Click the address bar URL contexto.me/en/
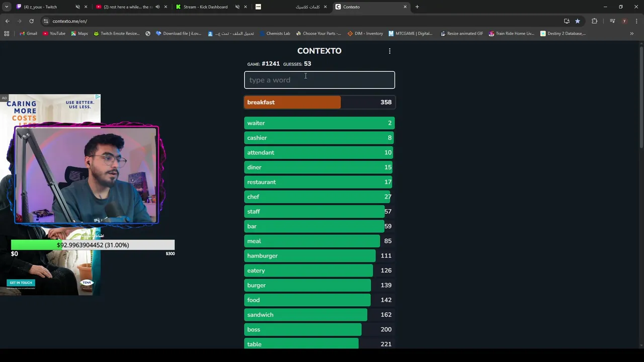Viewport: 644px width, 362px height. coord(70,21)
